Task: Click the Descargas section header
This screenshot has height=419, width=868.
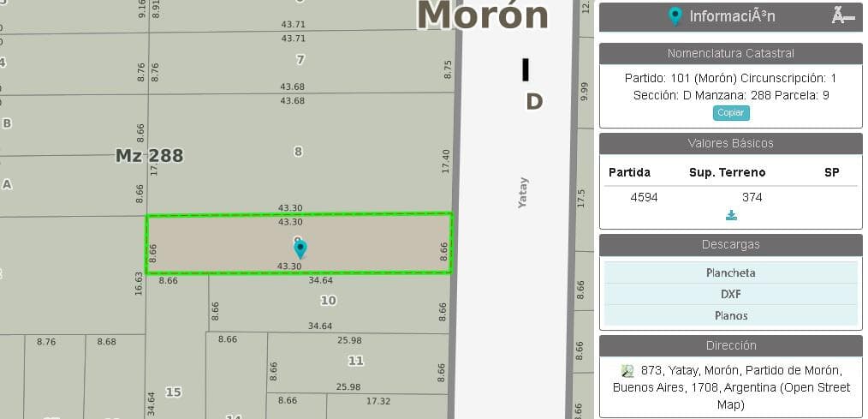Action: pos(731,244)
